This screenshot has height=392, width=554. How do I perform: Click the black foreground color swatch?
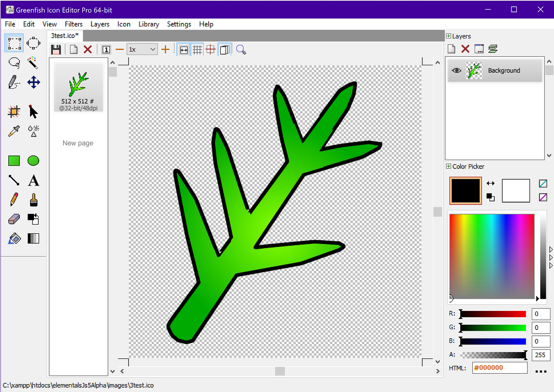(465, 191)
